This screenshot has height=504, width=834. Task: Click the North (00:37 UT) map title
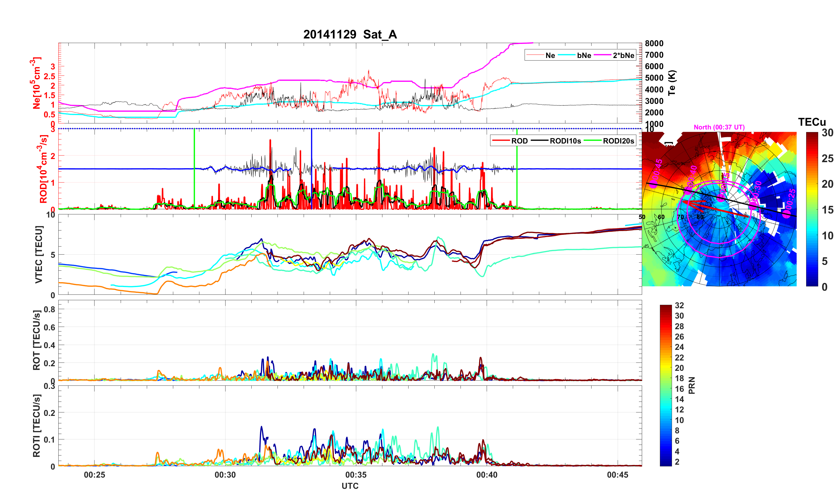tap(719, 127)
